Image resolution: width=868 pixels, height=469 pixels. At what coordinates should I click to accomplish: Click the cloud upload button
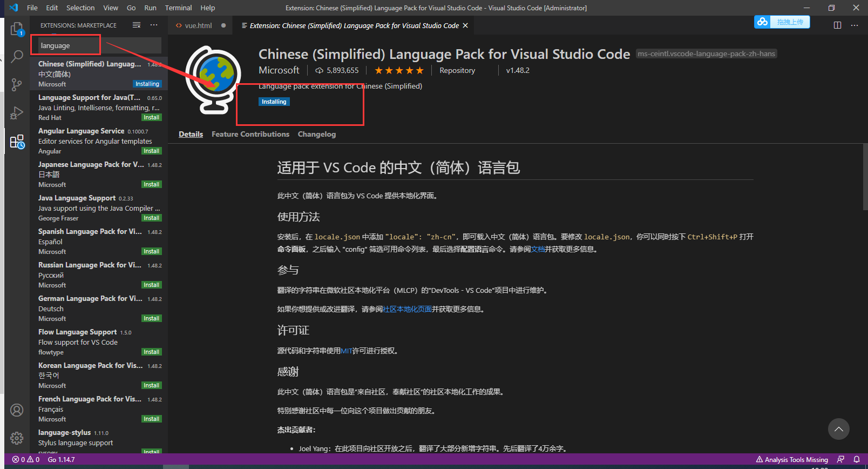point(782,22)
